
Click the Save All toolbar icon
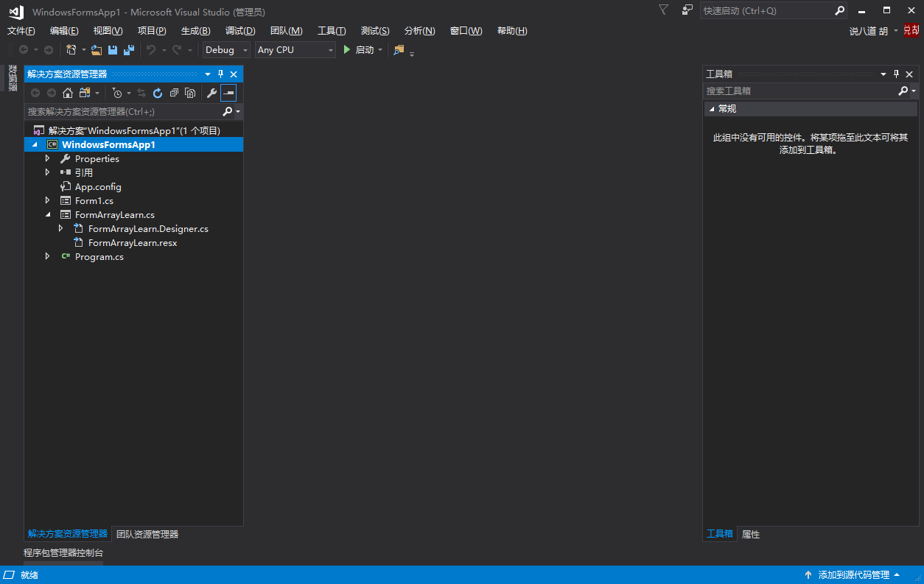[x=129, y=50]
